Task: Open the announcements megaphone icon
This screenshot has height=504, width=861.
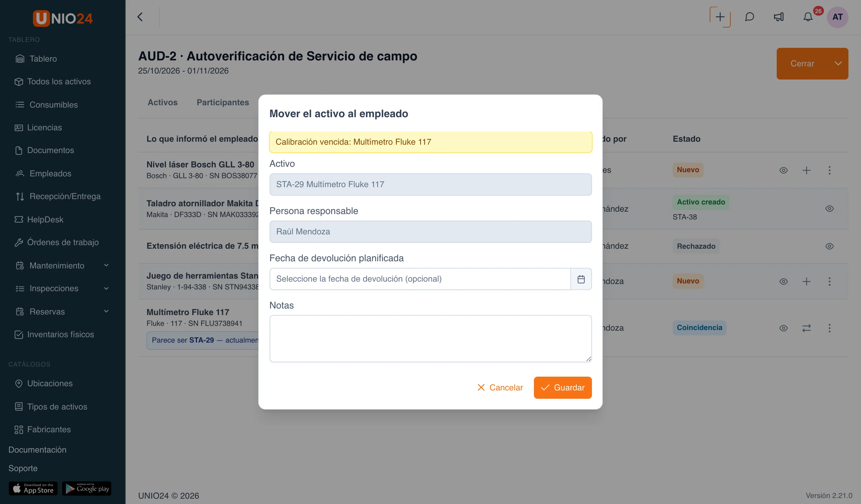Action: pos(779,17)
